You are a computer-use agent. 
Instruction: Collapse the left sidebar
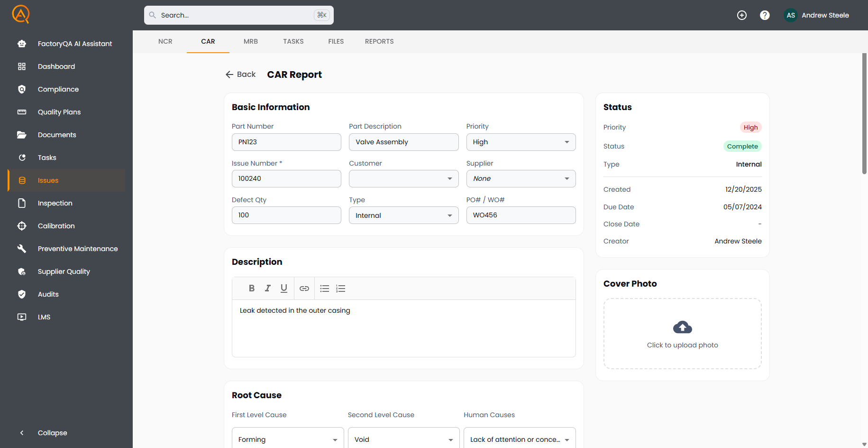click(x=52, y=433)
